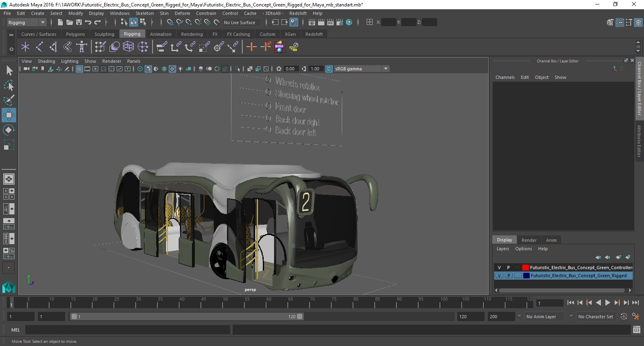644x346 pixels.
Task: Expand quick layout options arrow
Action: tap(8, 268)
